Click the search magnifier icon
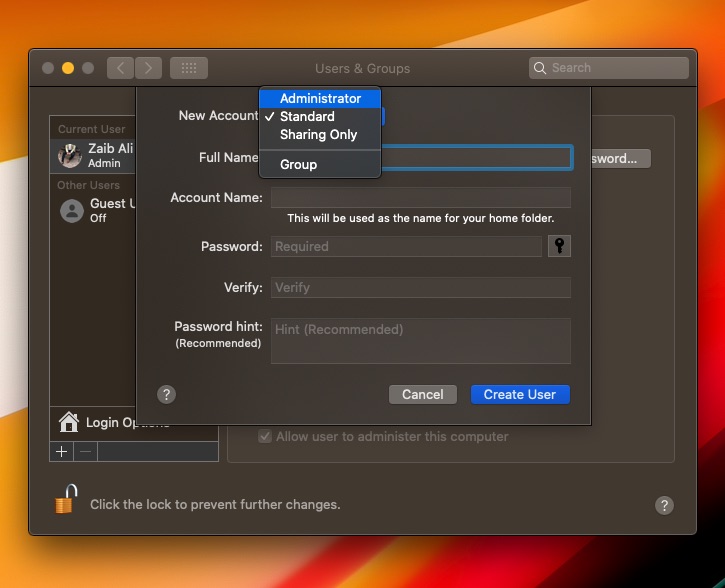This screenshot has width=725, height=588. coord(540,68)
